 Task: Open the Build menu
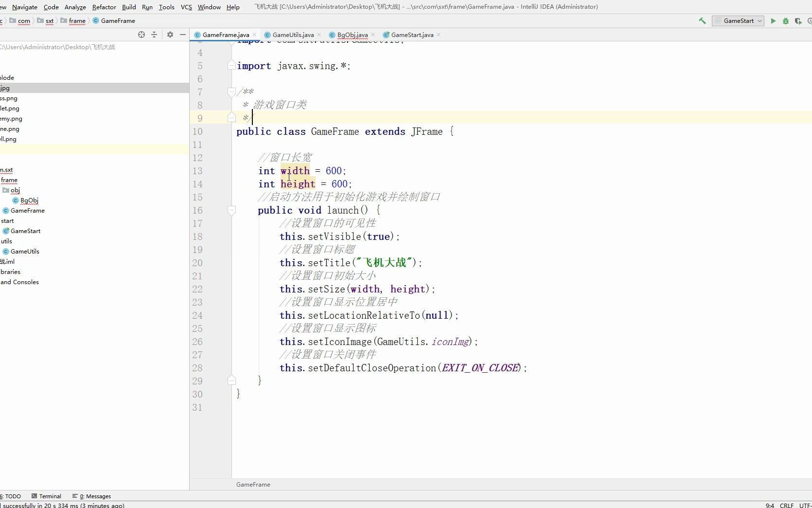point(129,7)
